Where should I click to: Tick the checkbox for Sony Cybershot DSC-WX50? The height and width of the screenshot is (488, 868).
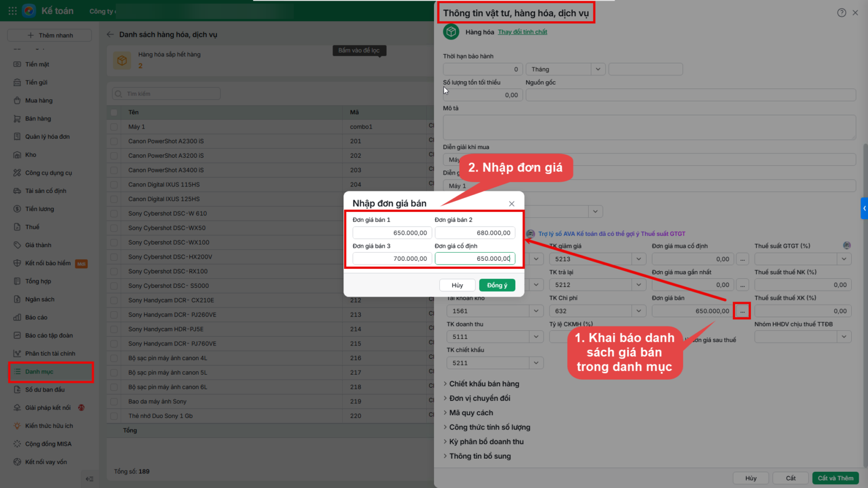(x=114, y=228)
